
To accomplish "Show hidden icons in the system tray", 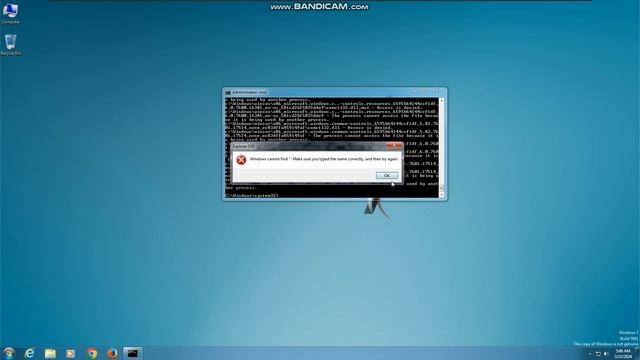I will [590, 354].
